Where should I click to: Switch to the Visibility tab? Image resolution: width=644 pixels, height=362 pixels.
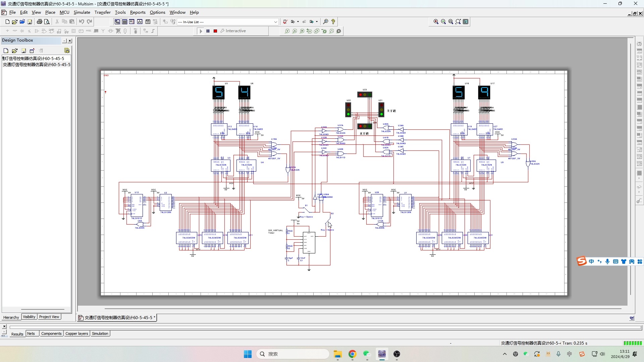tap(29, 317)
